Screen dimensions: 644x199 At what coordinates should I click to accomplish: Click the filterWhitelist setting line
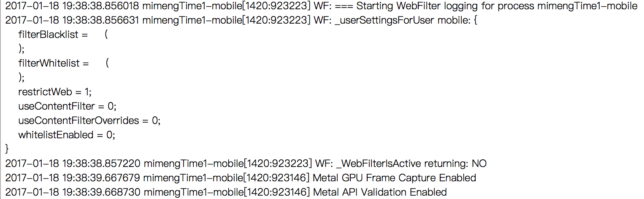pyautogui.click(x=54, y=63)
